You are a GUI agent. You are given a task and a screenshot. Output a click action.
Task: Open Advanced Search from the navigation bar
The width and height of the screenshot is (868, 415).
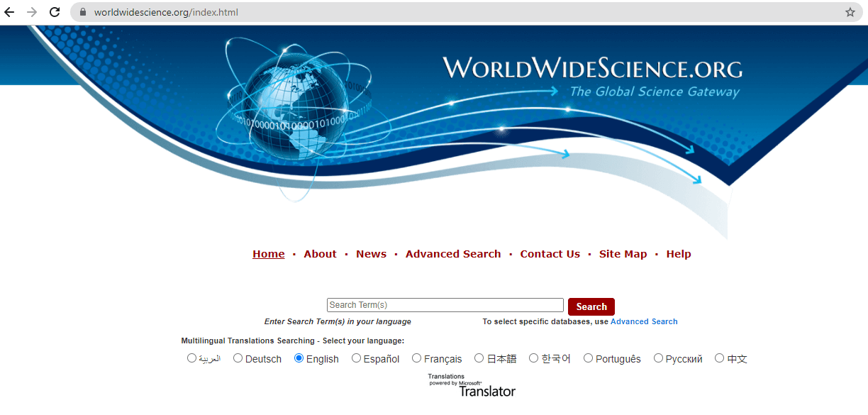point(453,254)
